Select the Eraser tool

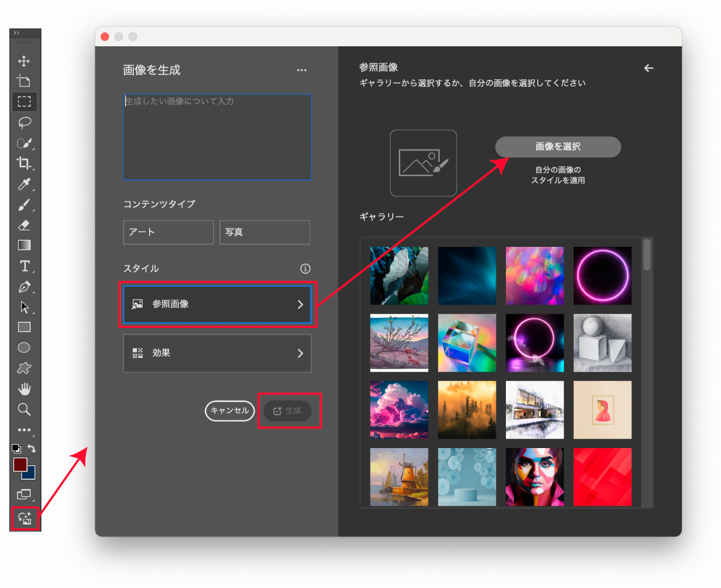tap(24, 225)
